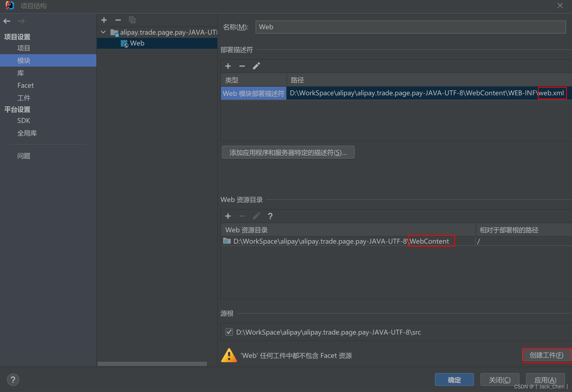Viewport: 572px width, 392px height.
Task: Click the Web facet icon in tree
Action: (124, 43)
